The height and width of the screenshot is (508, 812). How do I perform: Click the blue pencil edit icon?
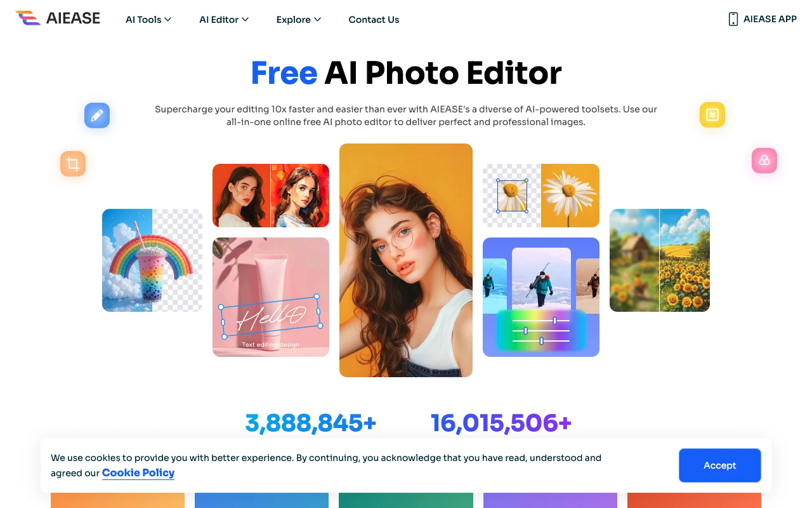click(x=97, y=116)
